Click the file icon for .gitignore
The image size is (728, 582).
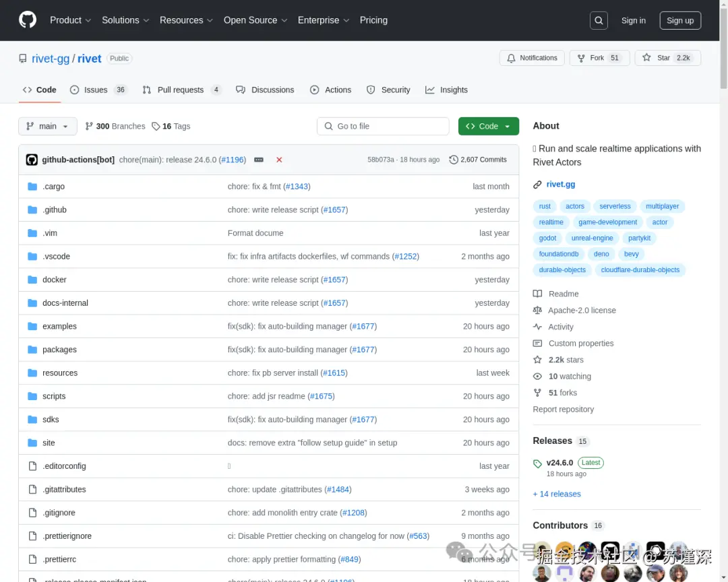click(x=32, y=513)
